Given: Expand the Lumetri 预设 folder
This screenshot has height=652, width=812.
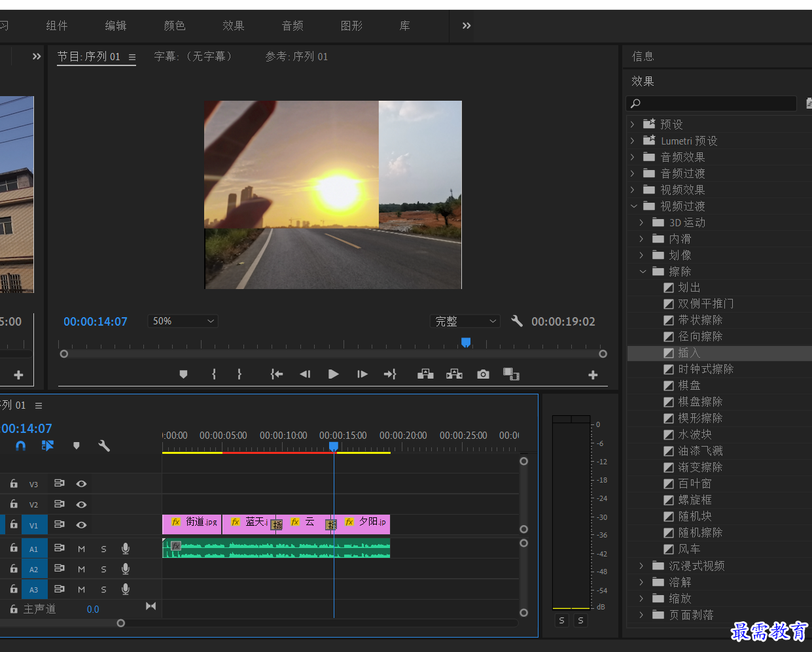Looking at the screenshot, I should (632, 141).
